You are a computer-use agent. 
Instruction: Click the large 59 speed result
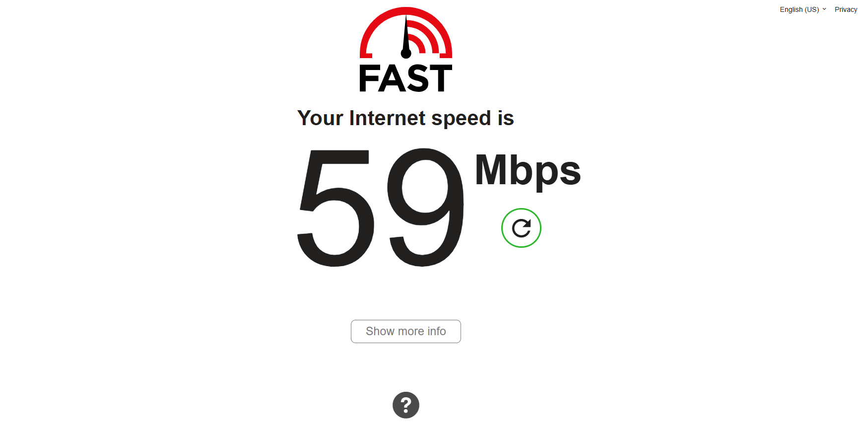coord(381,208)
